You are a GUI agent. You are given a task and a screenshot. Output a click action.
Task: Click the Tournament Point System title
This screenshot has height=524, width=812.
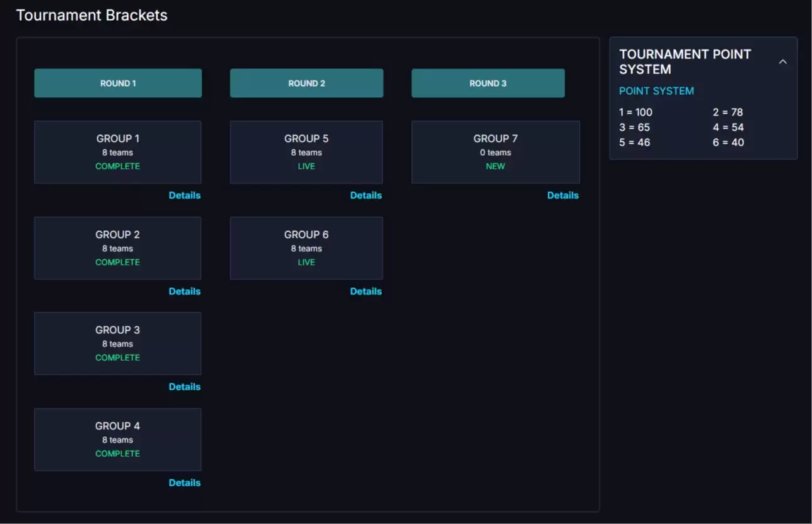[x=685, y=61]
